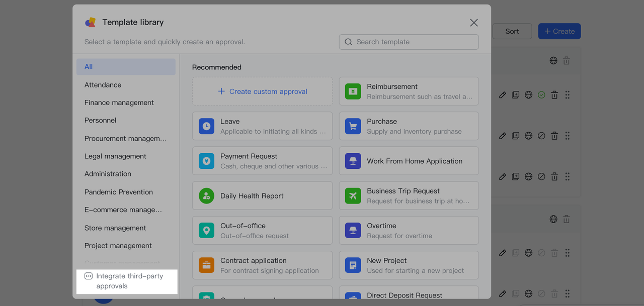Pick the Daily Health Report icon

coord(206,196)
